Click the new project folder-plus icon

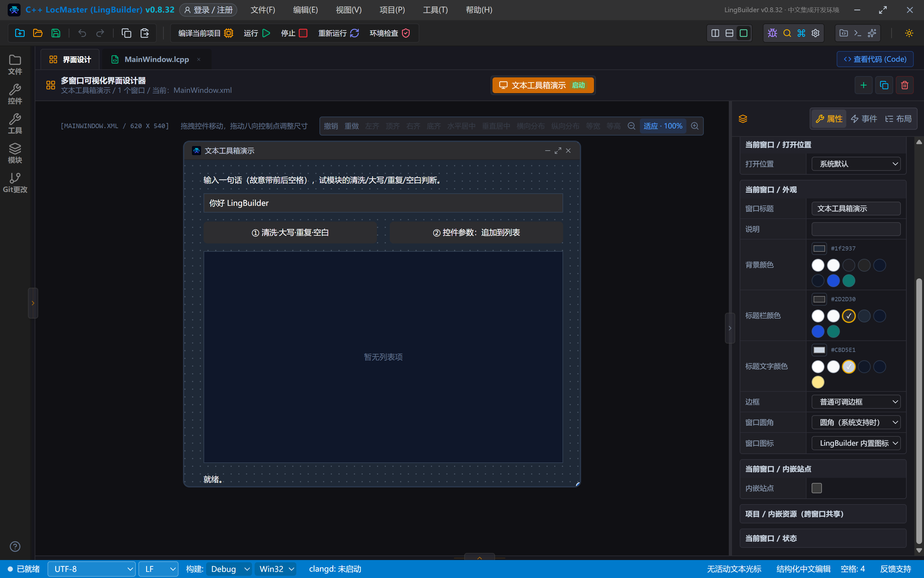pos(20,33)
